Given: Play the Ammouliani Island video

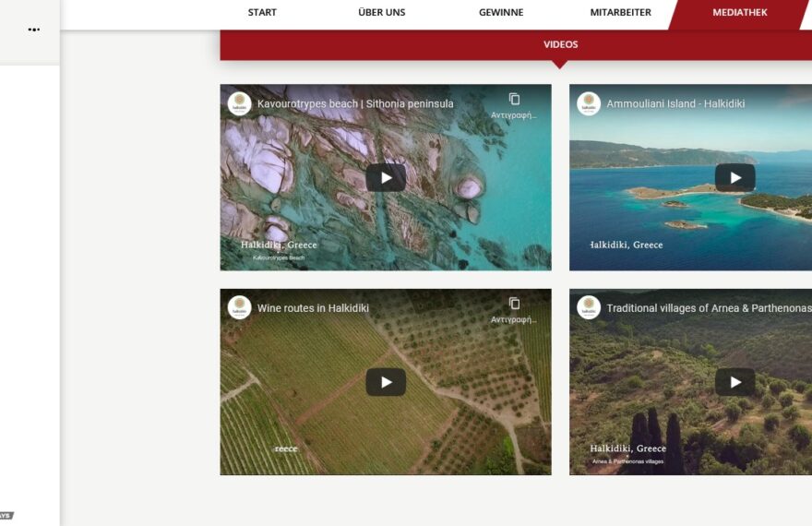Looking at the screenshot, I should pos(734,178).
